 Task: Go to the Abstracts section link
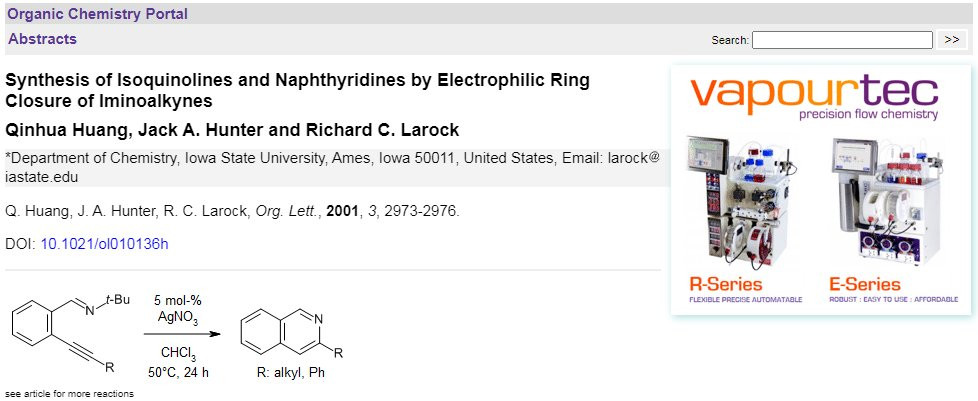point(42,39)
